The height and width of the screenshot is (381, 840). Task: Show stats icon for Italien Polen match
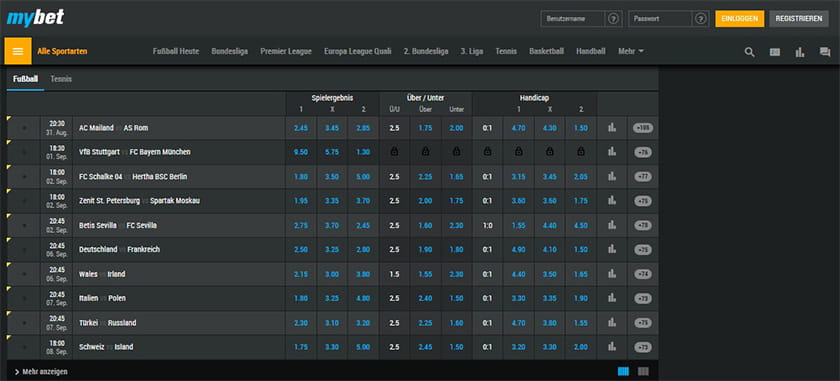[612, 298]
